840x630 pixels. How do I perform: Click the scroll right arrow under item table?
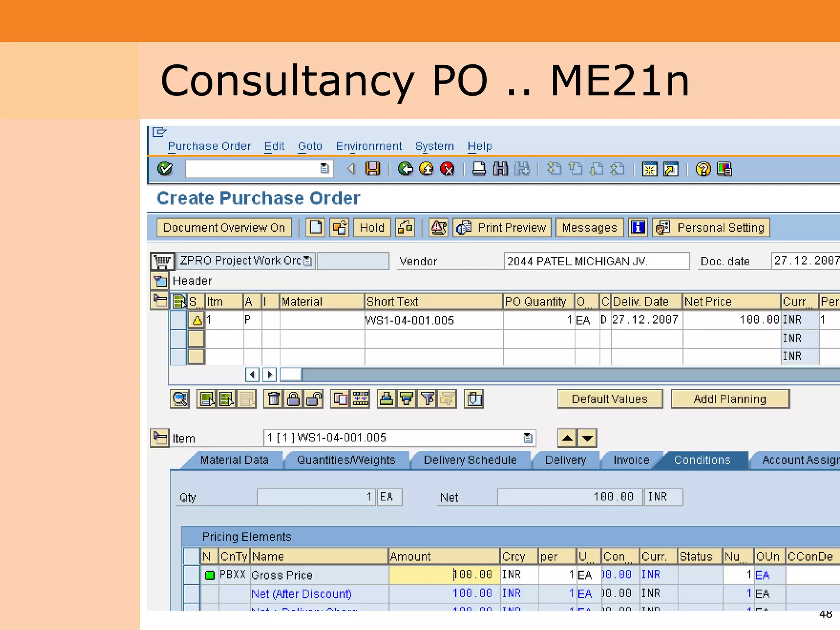[269, 374]
